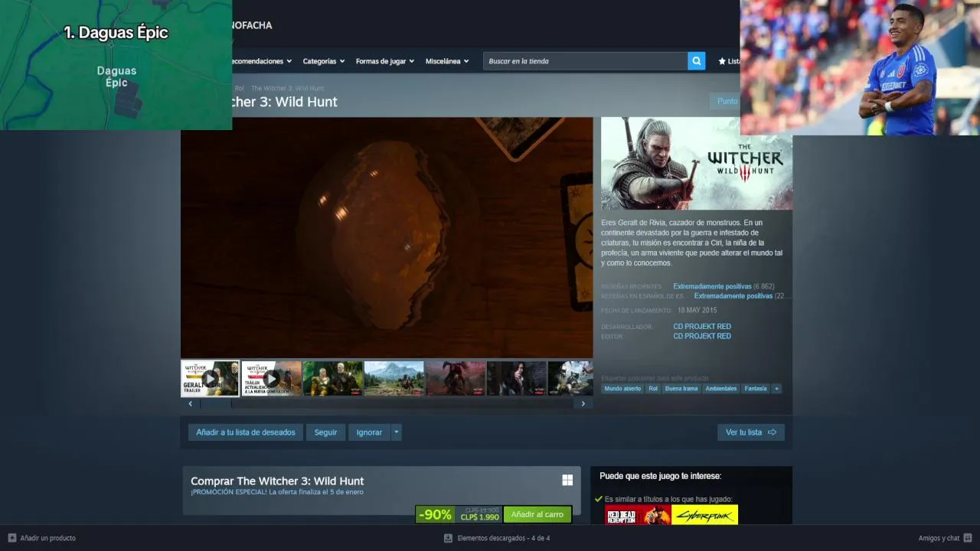Click the footballer photo overlay

[x=860, y=67]
